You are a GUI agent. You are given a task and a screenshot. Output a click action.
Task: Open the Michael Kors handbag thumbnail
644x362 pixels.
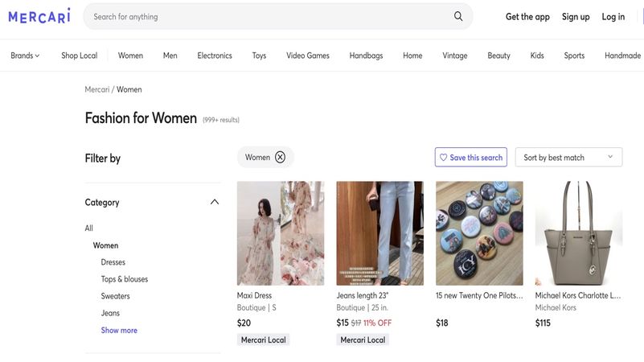[579, 233]
